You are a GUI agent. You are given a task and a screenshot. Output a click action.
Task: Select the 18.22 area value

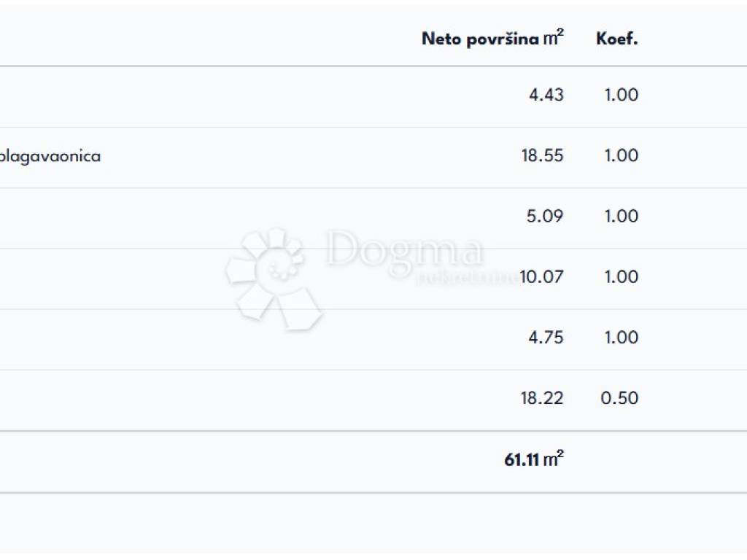(x=543, y=397)
